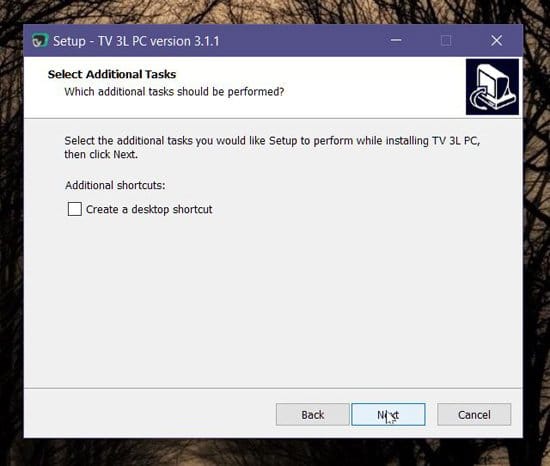
Task: Click the empty gray area below the checkbox
Action: pos(273,298)
